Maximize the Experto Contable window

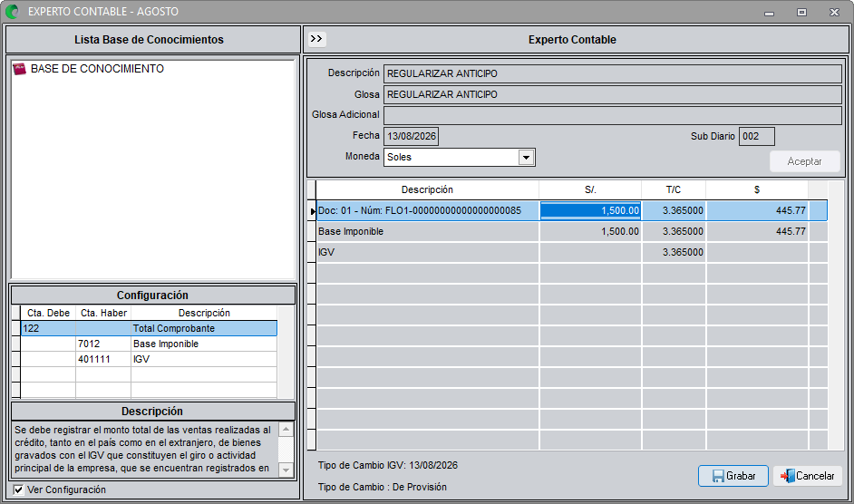pyautogui.click(x=801, y=12)
